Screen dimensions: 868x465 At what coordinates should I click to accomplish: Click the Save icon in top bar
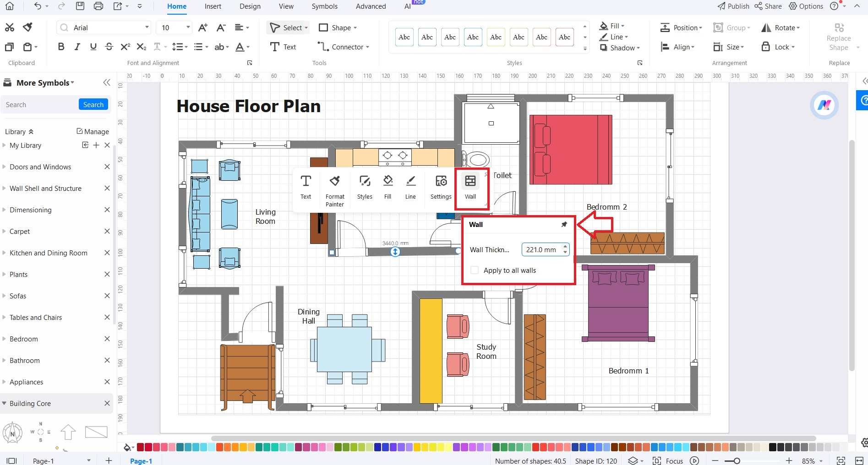tap(80, 6)
